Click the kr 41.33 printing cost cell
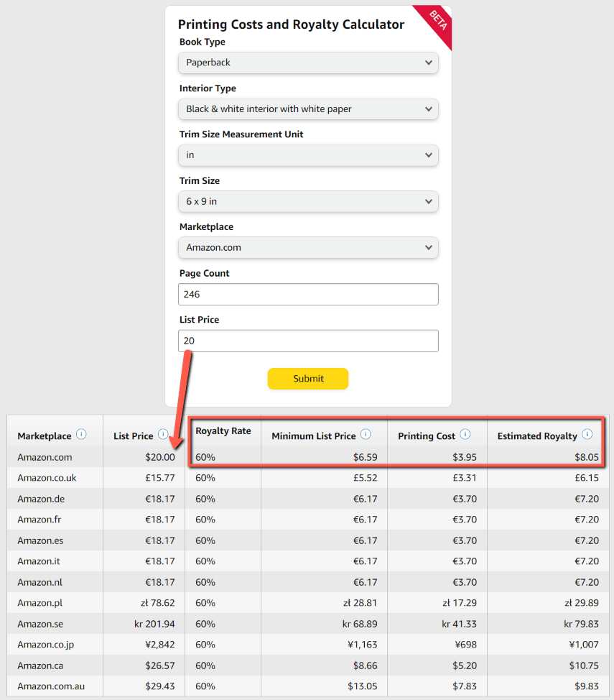This screenshot has height=700, width=614. point(459,624)
